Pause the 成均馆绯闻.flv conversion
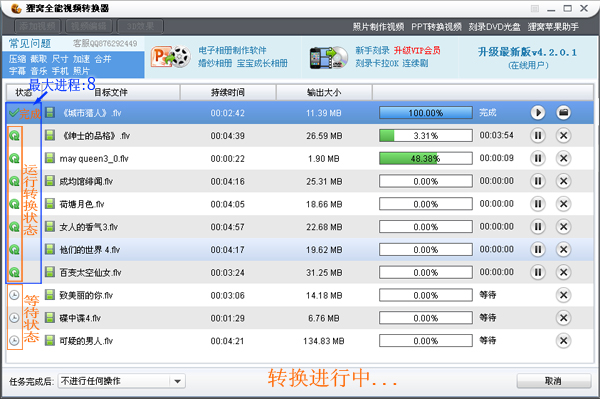Screen dimensions: 600x399 point(538,181)
